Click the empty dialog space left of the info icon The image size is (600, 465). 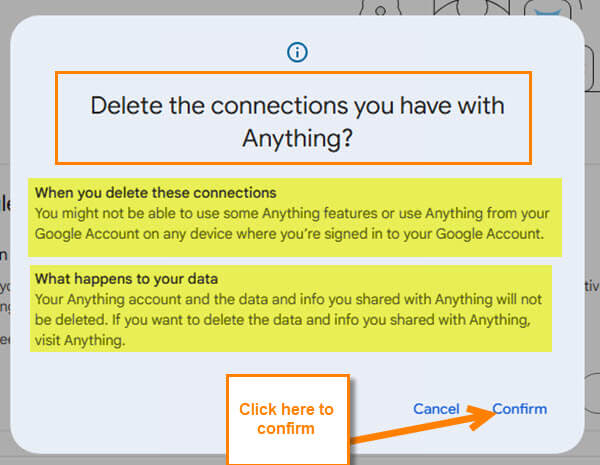tap(150, 51)
